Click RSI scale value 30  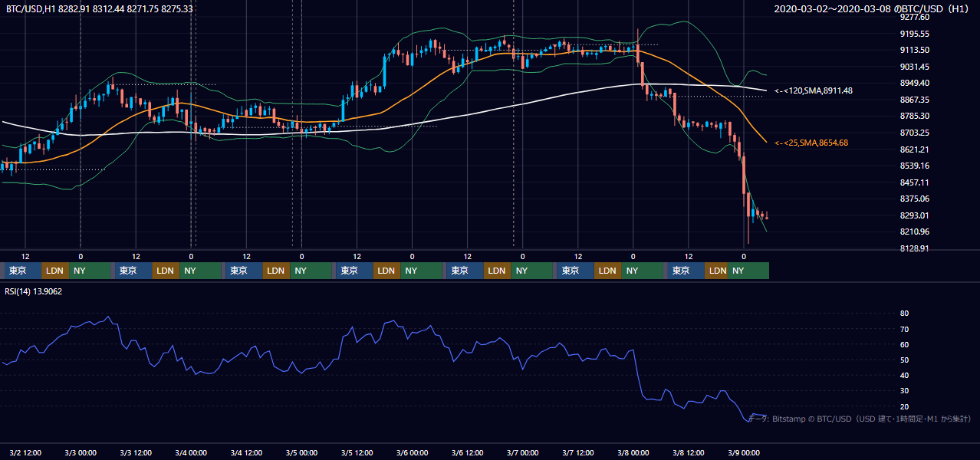[x=904, y=390]
